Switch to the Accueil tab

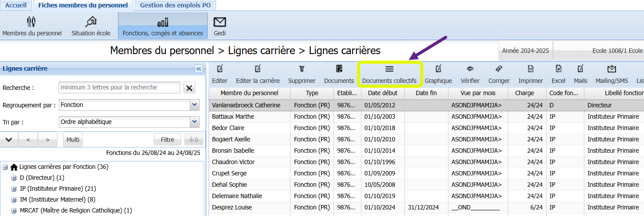pyautogui.click(x=16, y=5)
